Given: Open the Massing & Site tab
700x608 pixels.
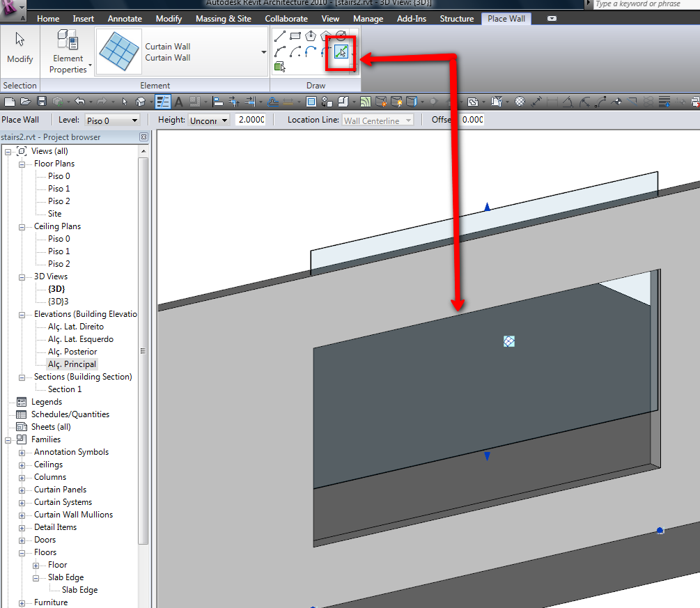Looking at the screenshot, I should pyautogui.click(x=223, y=19).
